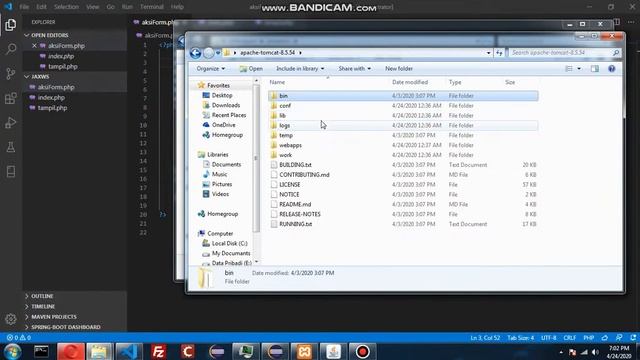640x360 pixels.
Task: Open view options dropdown arrow
Action: click(579, 69)
